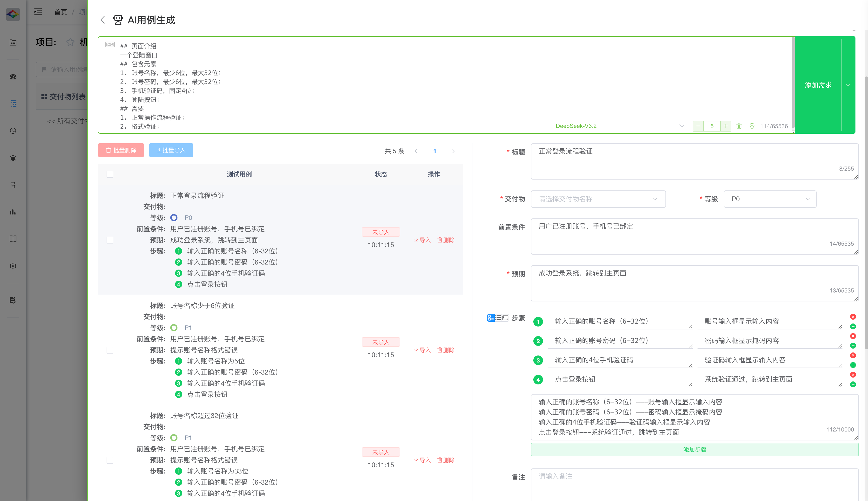The width and height of the screenshot is (868, 501).
Task: Check the 账号名称少于6位验证 test case
Action: [x=110, y=350]
